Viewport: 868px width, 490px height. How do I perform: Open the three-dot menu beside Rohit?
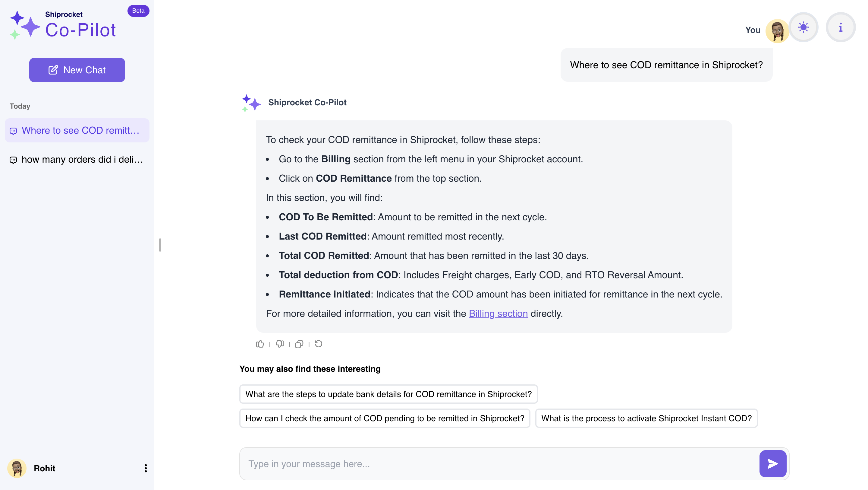(146, 468)
